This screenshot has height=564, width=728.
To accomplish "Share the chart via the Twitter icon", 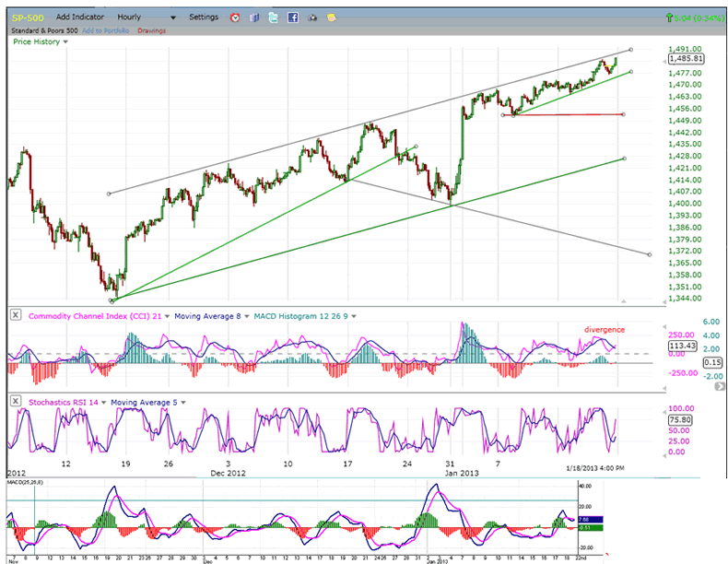I will [x=274, y=18].
